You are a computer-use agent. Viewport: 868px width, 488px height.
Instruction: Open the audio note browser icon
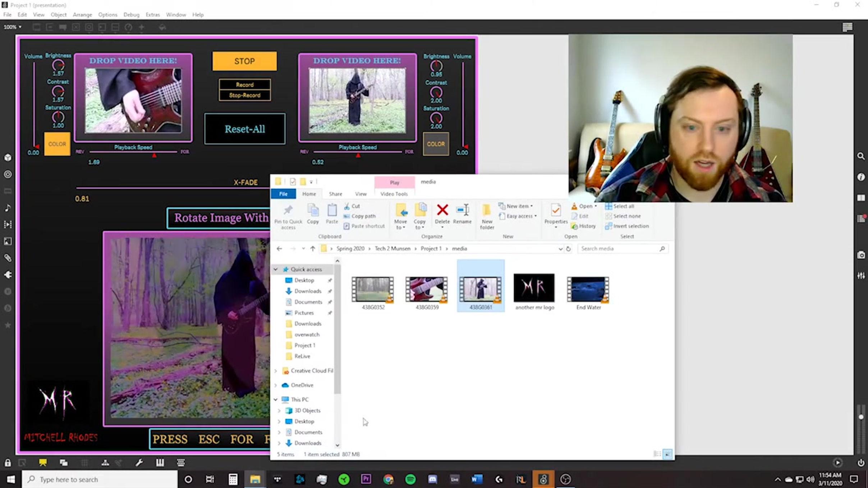pyautogui.click(x=8, y=208)
